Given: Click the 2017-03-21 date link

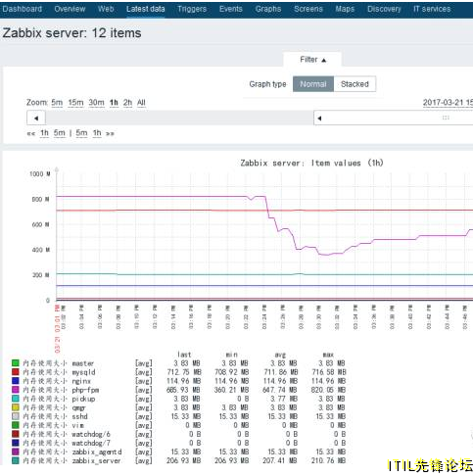Looking at the screenshot, I should pos(448,103).
